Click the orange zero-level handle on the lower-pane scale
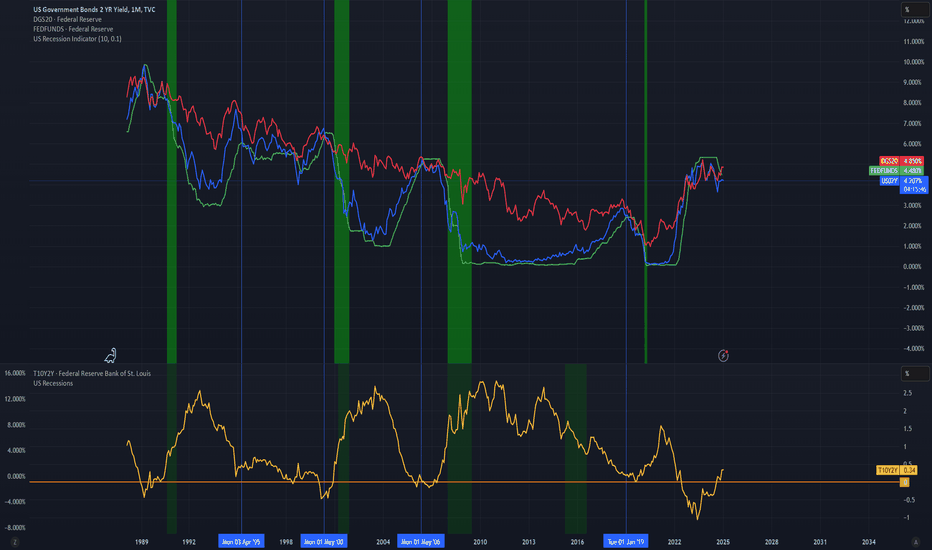Viewport: 932px width, 550px height. [x=905, y=482]
